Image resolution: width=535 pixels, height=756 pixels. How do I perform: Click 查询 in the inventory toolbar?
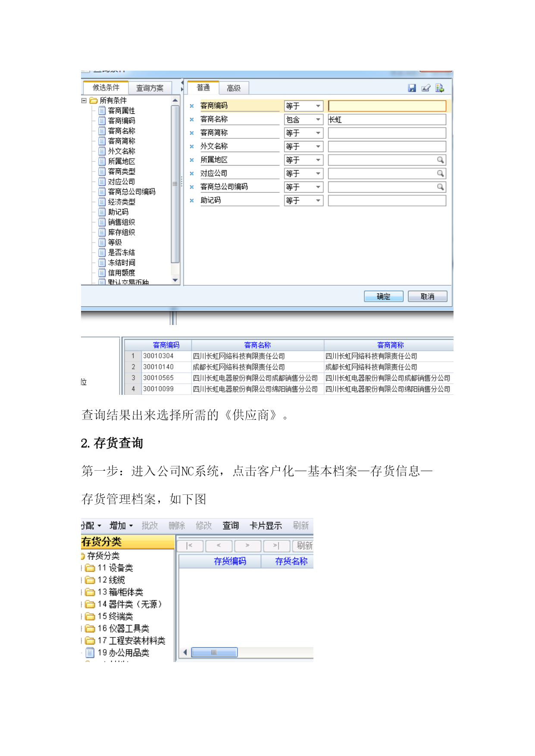pyautogui.click(x=231, y=525)
